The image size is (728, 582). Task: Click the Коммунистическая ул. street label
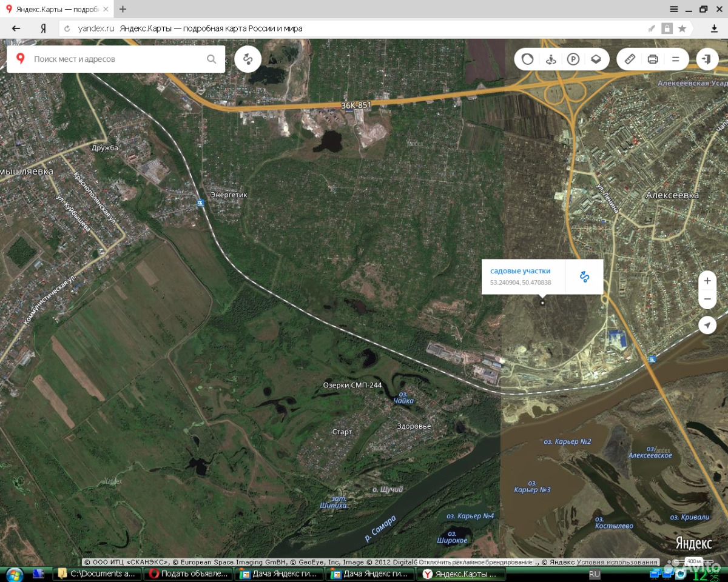50,300
